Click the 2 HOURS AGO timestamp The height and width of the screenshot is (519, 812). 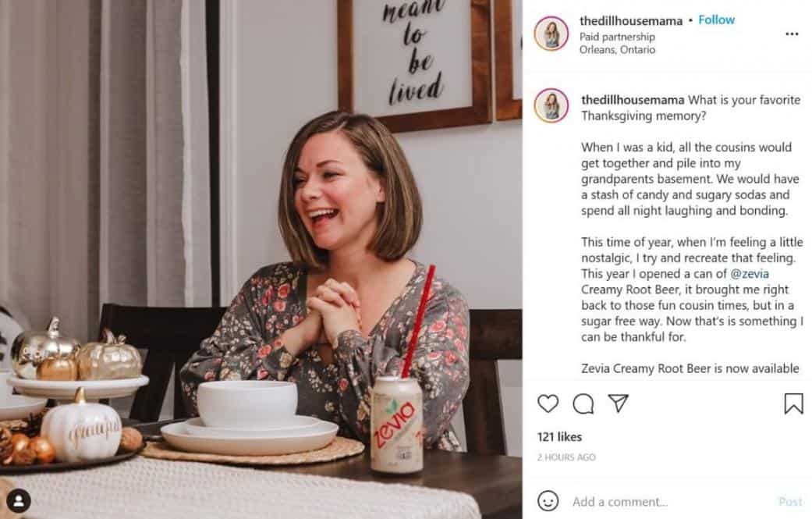pyautogui.click(x=566, y=457)
